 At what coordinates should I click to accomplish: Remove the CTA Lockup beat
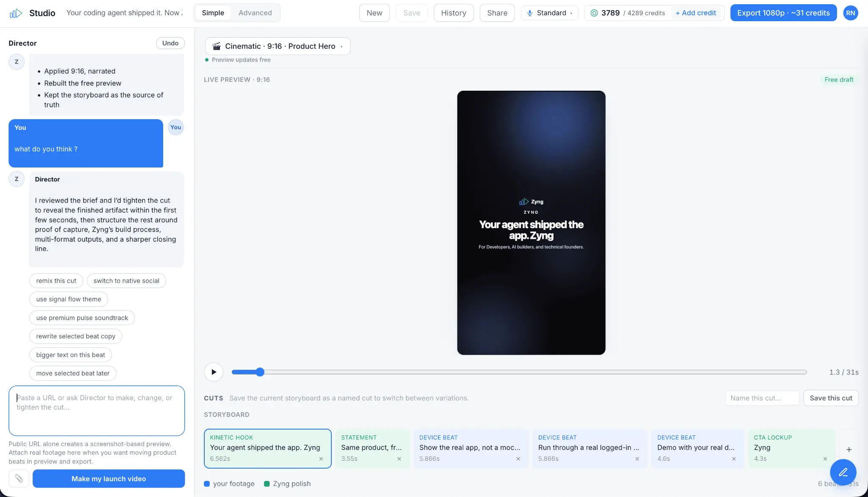pyautogui.click(x=825, y=459)
